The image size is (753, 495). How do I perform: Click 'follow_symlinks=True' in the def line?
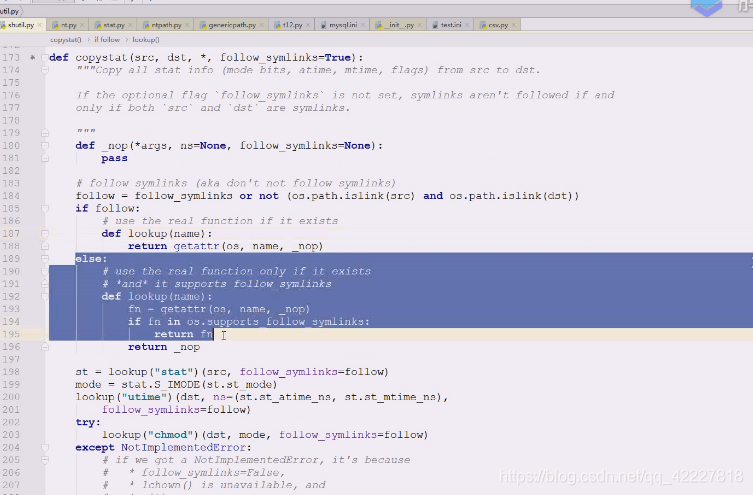point(285,58)
